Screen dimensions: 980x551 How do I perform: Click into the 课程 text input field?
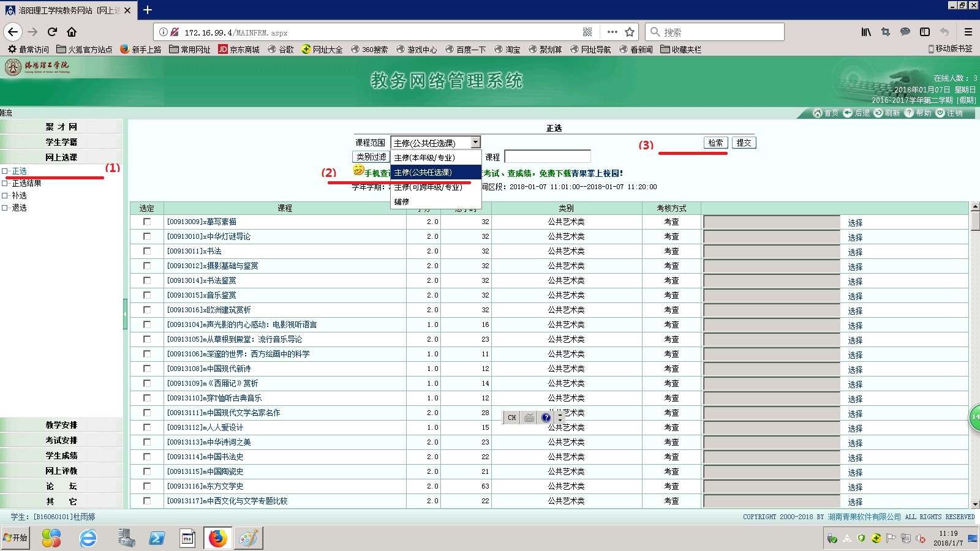coord(547,157)
